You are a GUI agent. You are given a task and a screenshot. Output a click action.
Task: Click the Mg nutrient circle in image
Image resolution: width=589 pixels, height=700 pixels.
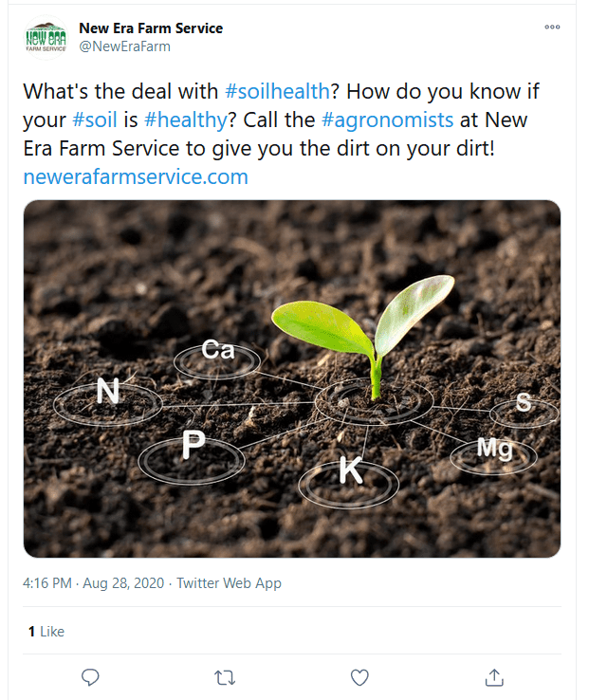493,449
